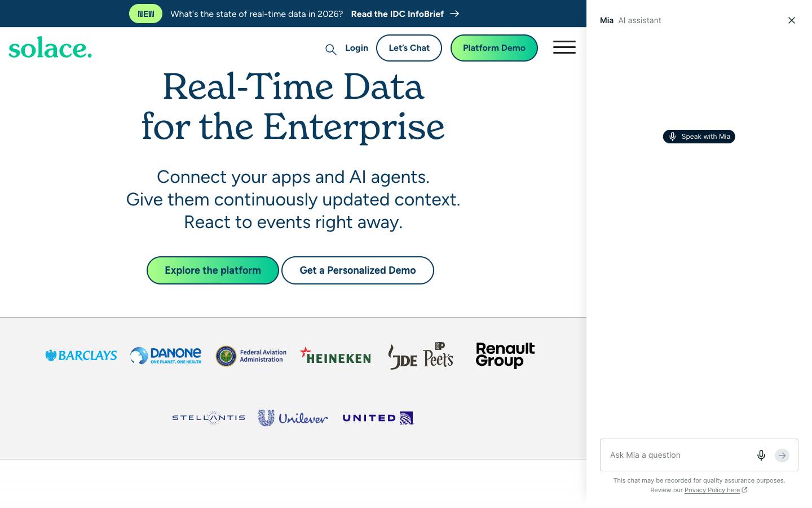The image size is (812, 508).
Task: Click the Federal Aviation Administration logo
Action: point(251,356)
